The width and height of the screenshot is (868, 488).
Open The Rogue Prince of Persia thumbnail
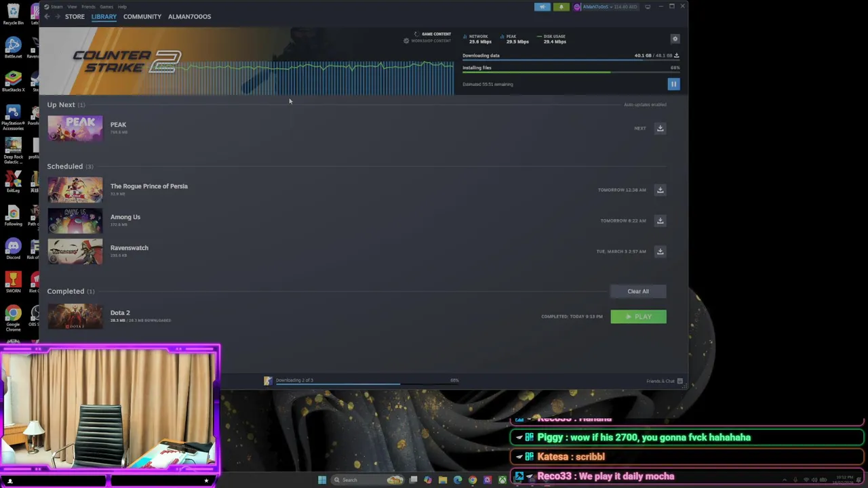(x=75, y=190)
